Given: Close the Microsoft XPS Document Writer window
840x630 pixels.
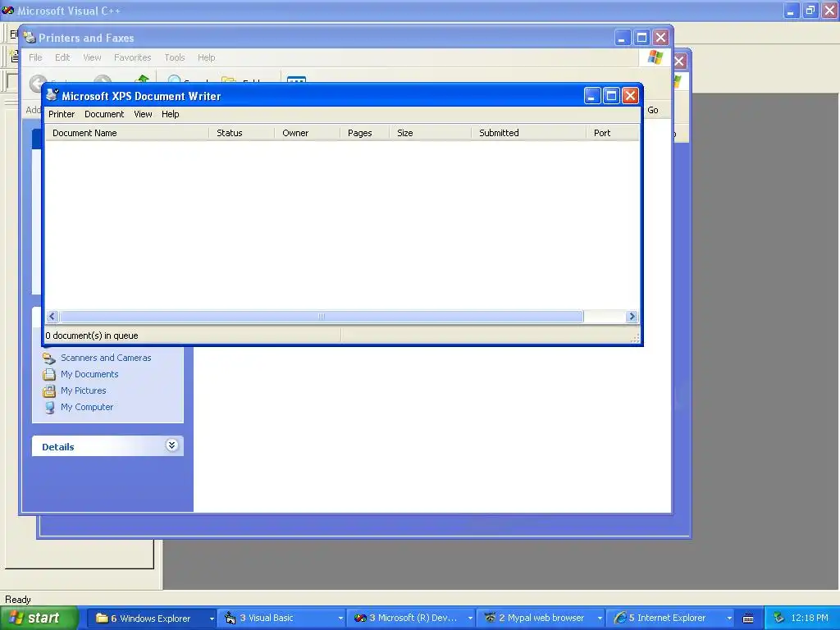Looking at the screenshot, I should point(630,96).
